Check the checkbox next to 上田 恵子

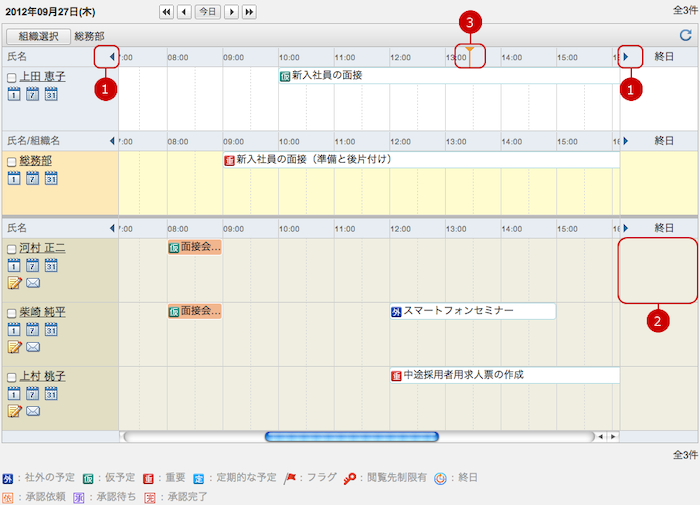12,77
